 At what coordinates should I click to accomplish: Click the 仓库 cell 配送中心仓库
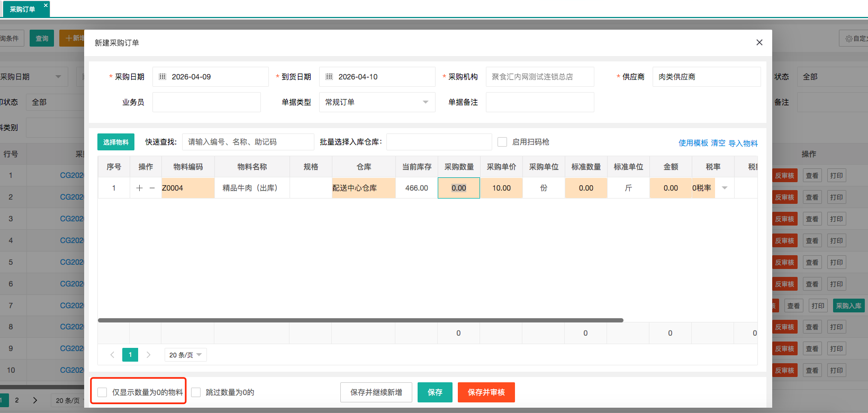coord(364,188)
